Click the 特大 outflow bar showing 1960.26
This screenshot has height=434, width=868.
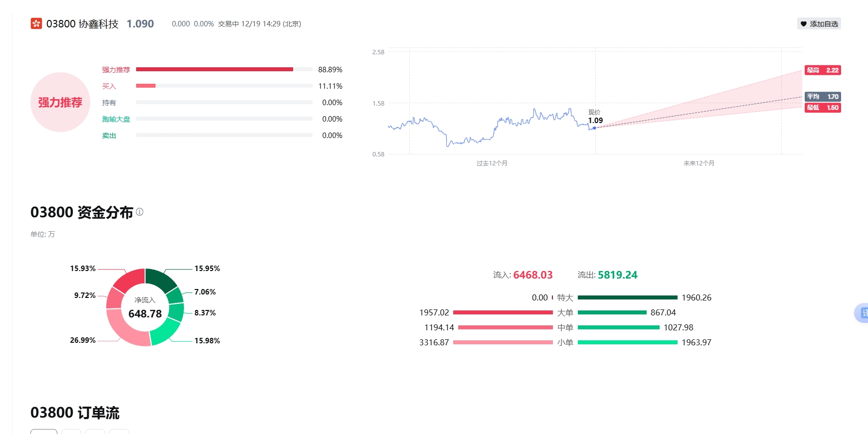click(627, 297)
